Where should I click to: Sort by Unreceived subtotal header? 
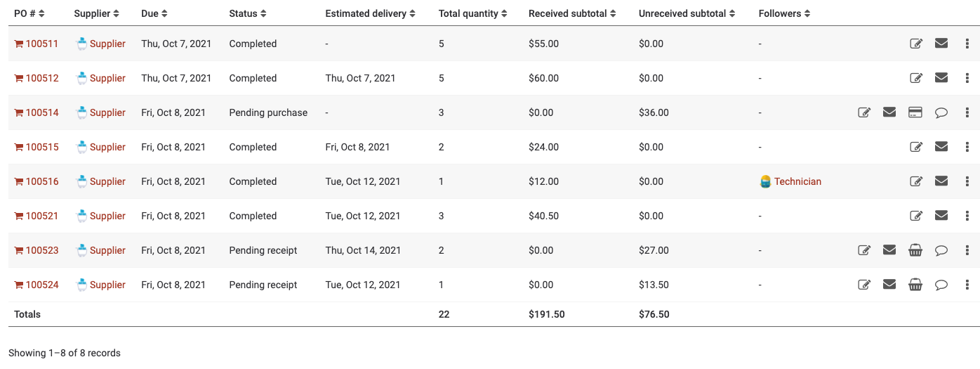[x=687, y=13]
